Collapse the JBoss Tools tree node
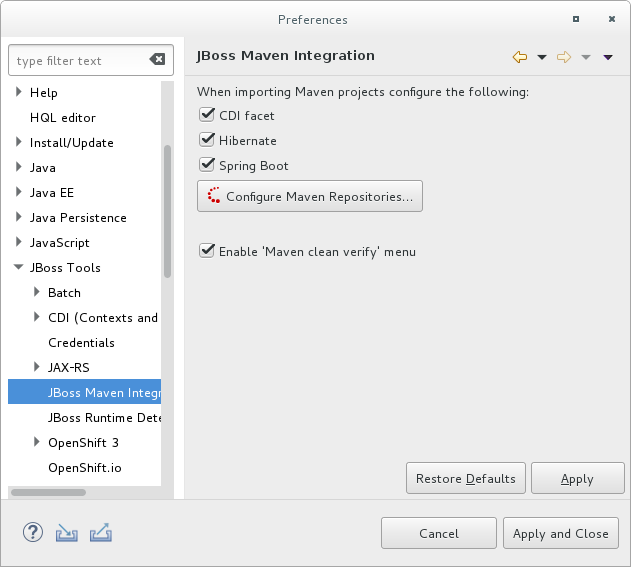 [19, 267]
